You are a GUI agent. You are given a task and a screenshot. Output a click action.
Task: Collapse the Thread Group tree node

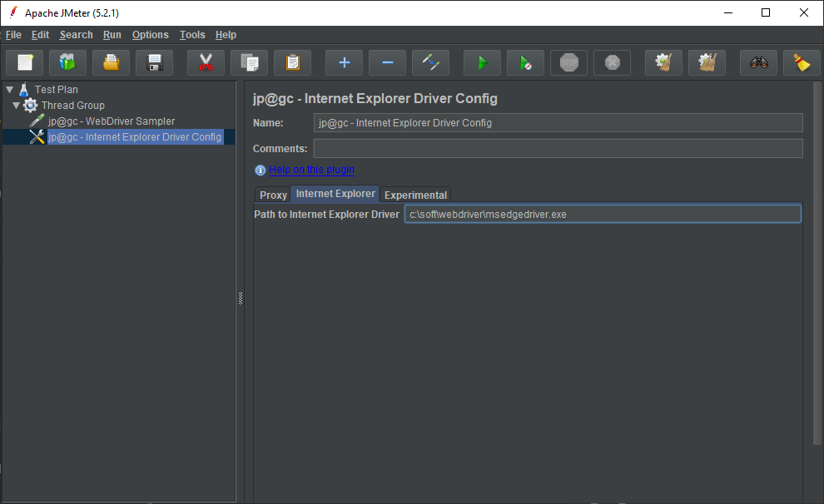pos(17,106)
